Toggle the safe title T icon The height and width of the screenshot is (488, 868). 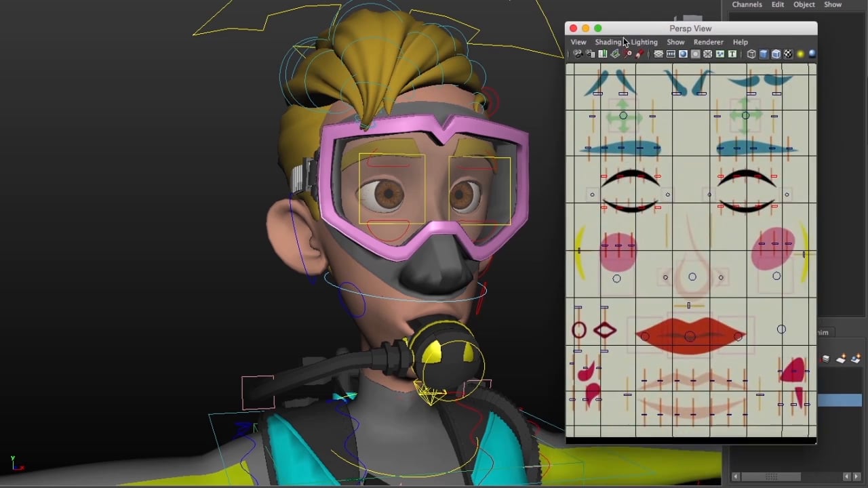tap(732, 54)
